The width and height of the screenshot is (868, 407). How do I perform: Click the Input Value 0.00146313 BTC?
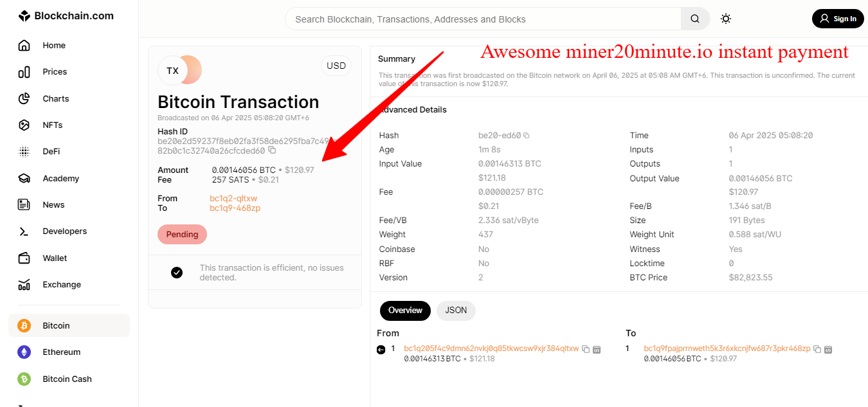(x=510, y=164)
